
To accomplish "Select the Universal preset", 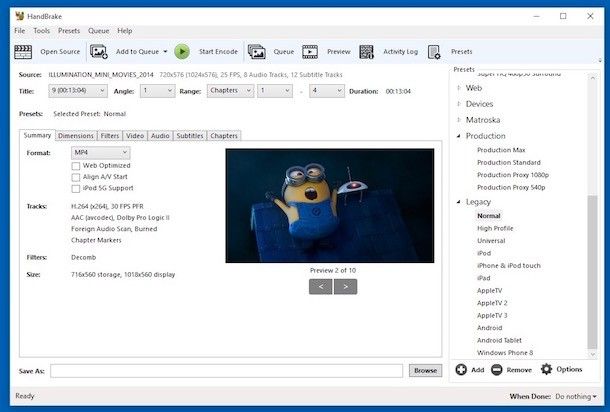I will click(x=491, y=241).
